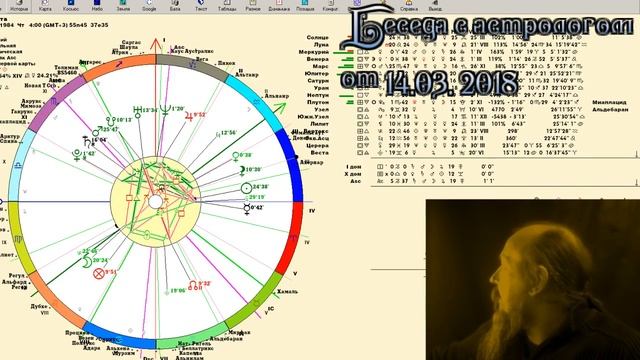640x360 pixels.
Task: Select the Uranus glyph at 13°34' in chart
Action: pyautogui.click(x=138, y=111)
